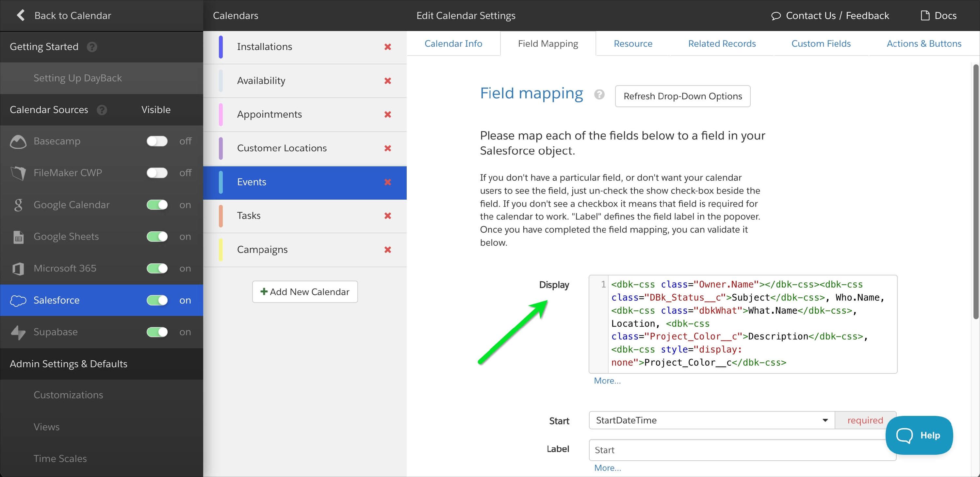
Task: Click Tasks orange color swatch
Action: pyautogui.click(x=220, y=216)
